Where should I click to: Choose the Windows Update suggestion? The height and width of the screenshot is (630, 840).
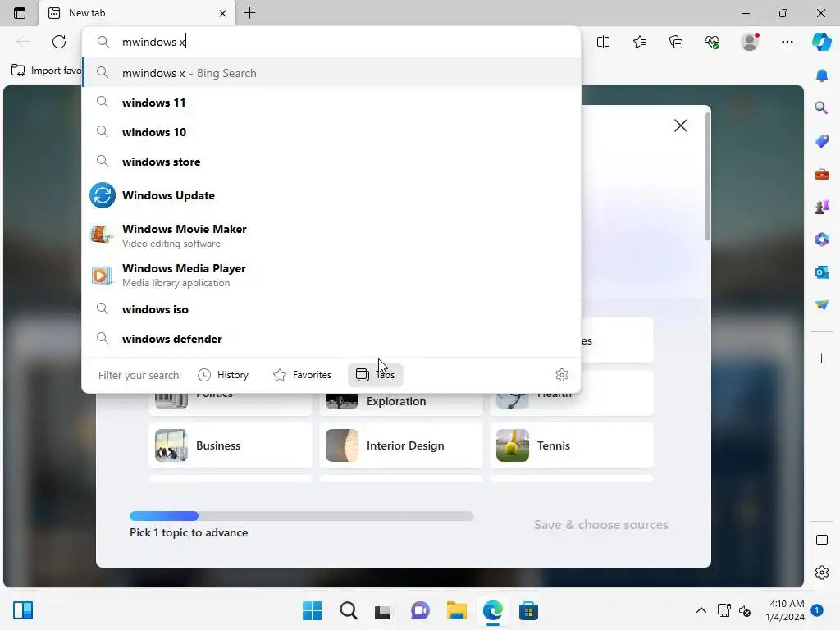[331, 195]
